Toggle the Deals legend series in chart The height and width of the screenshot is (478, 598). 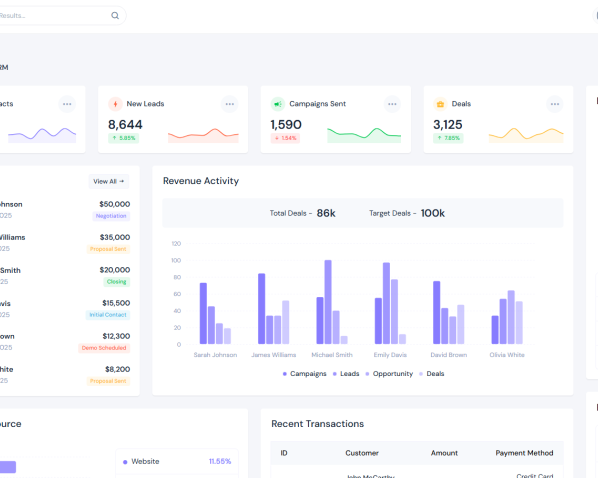[x=432, y=374]
